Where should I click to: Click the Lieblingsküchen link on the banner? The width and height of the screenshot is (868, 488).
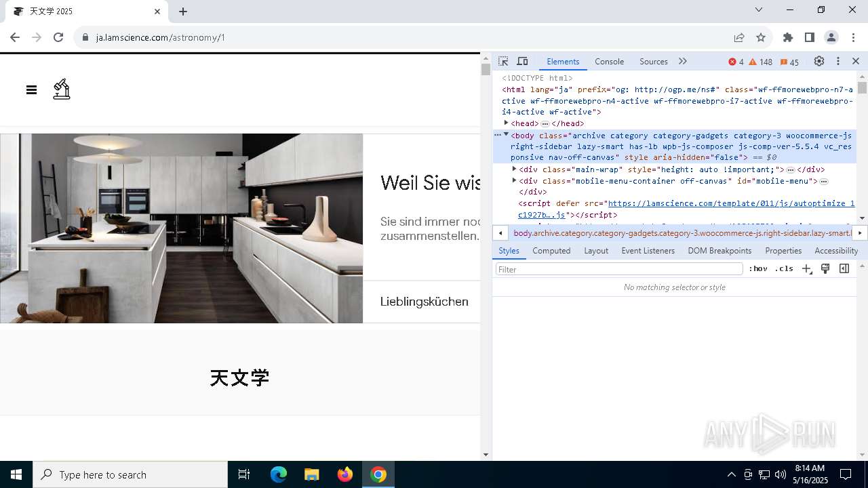pyautogui.click(x=425, y=302)
